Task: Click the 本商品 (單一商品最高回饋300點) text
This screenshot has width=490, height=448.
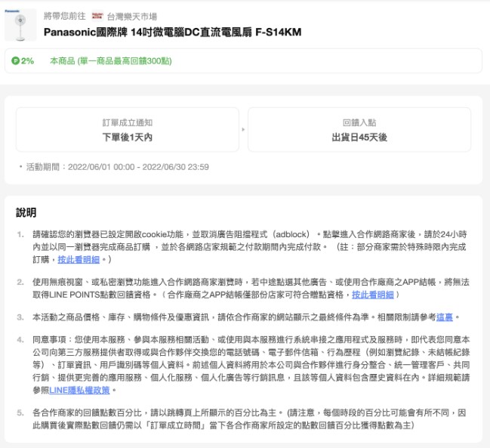Action: 111,60
